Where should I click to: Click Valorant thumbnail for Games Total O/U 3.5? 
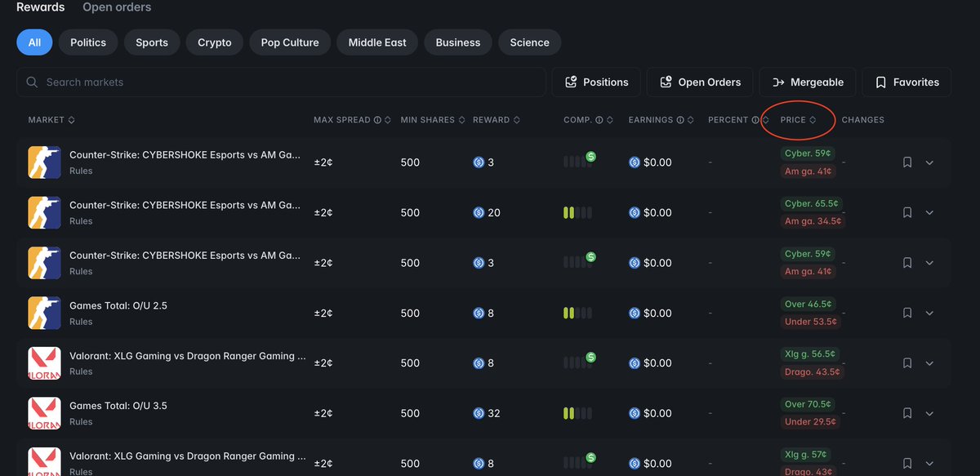(x=44, y=414)
